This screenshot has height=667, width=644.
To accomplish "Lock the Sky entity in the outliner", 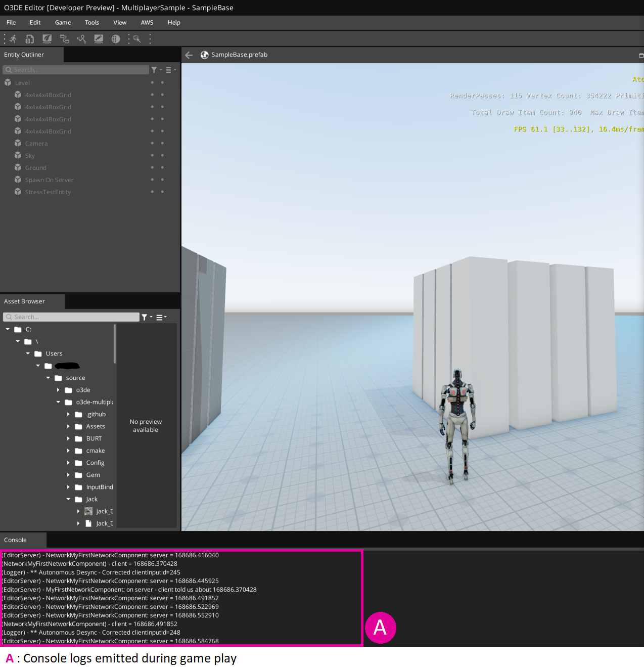I will tap(162, 155).
